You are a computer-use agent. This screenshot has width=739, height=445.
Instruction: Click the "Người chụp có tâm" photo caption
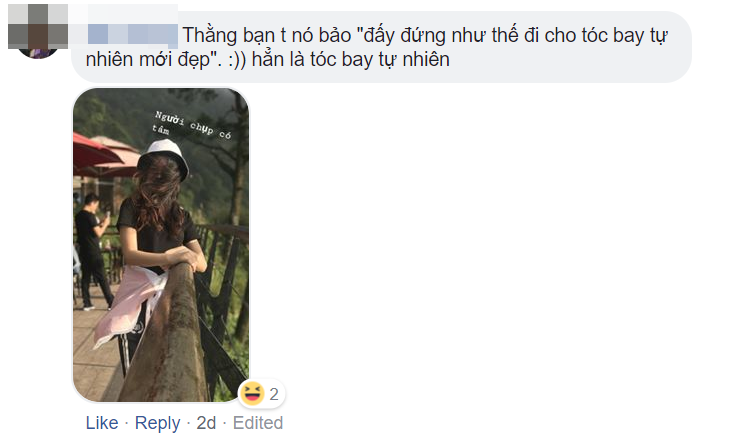pyautogui.click(x=192, y=124)
